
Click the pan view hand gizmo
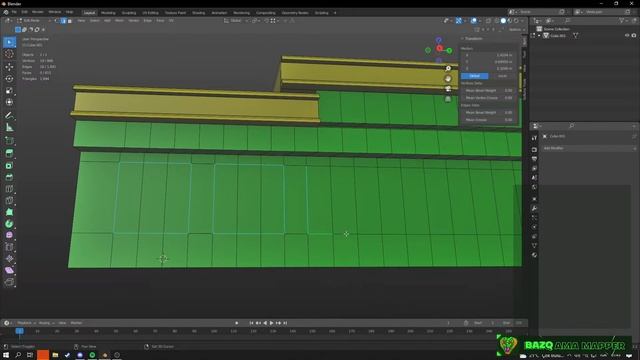tap(448, 78)
